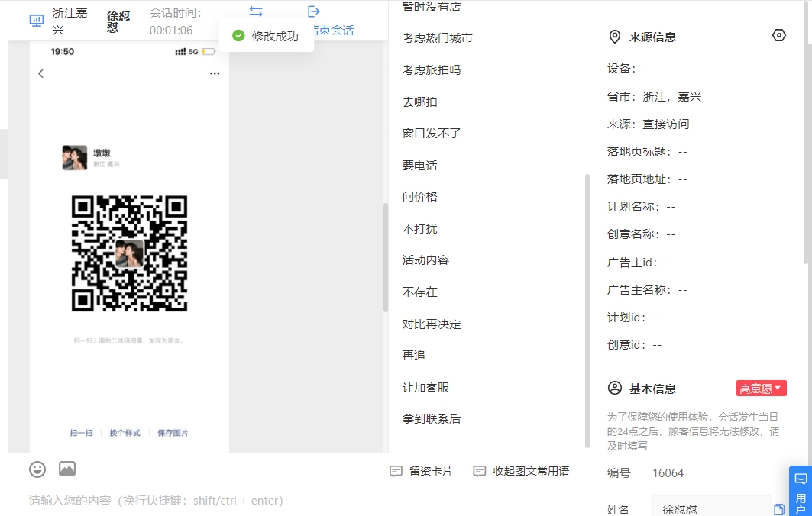Select quick reply 去哪拍
Image resolution: width=812 pixels, height=516 pixels.
click(x=420, y=102)
